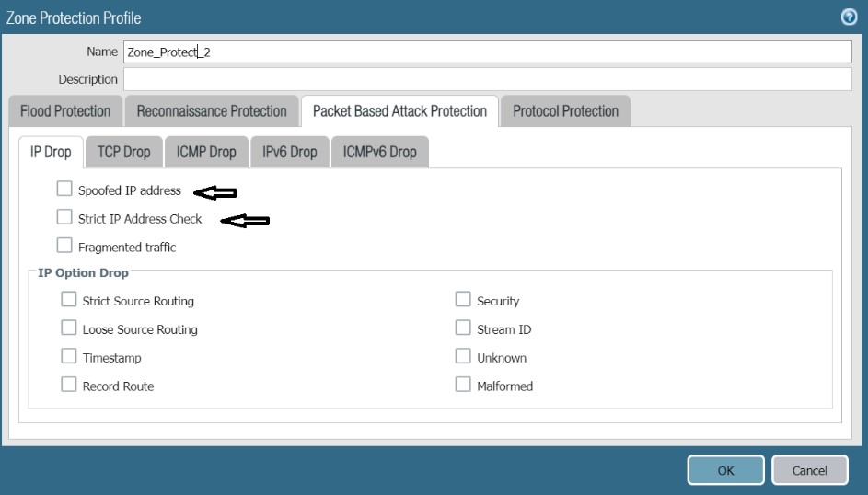868x495 pixels.
Task: Check the Stream ID checkbox
Action: pyautogui.click(x=463, y=328)
